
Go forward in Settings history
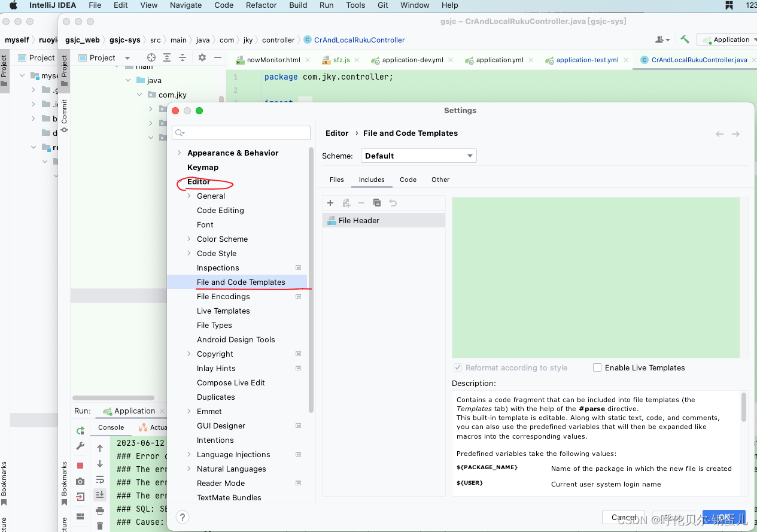[735, 134]
